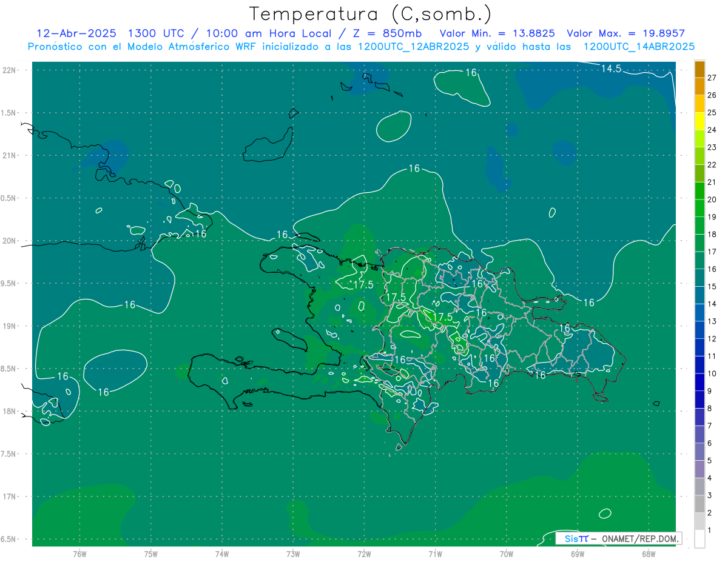728x562 pixels.
Task: Click the "71W" longitude axis label
Action: [x=435, y=554]
